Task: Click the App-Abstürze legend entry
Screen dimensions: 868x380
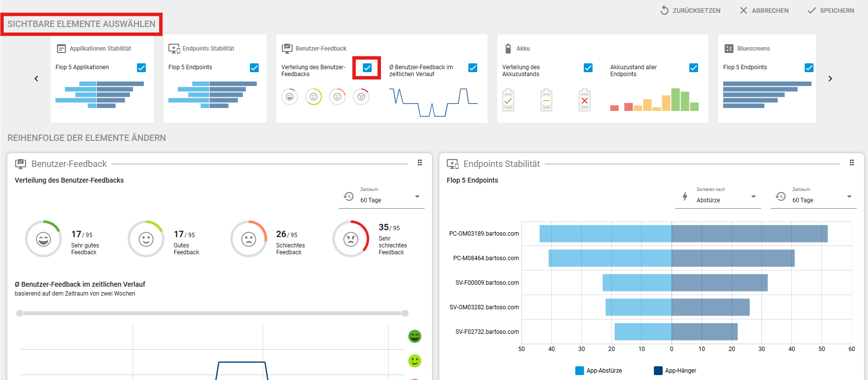Action: point(598,371)
